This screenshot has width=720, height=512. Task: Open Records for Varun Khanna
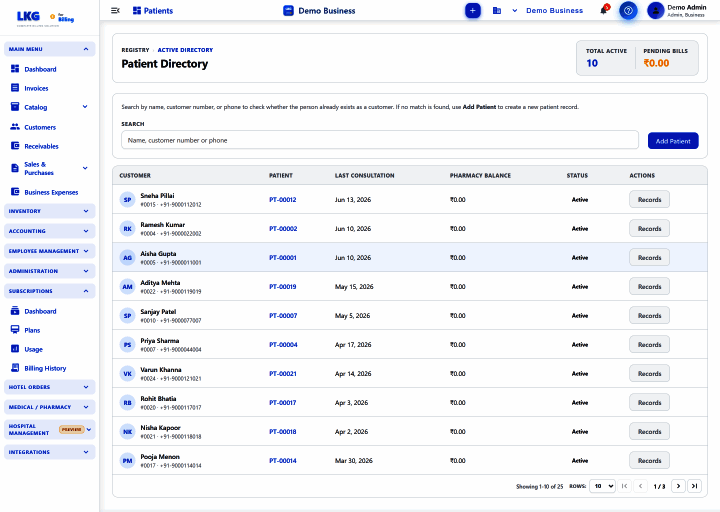(649, 374)
